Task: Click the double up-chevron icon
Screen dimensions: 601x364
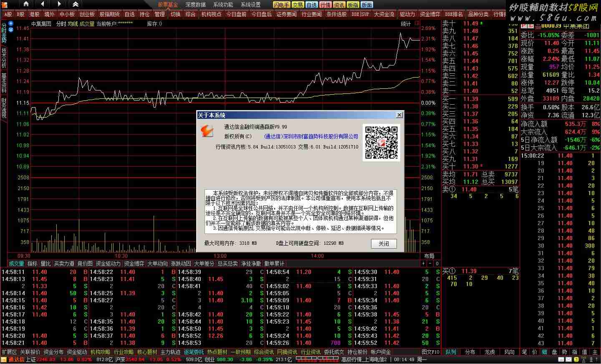Action: click(x=76, y=4)
